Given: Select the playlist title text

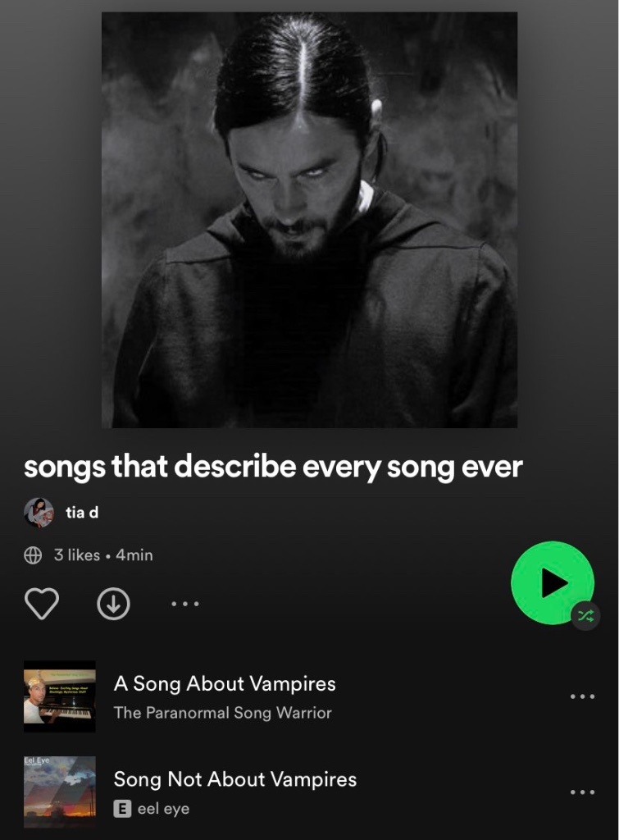Looking at the screenshot, I should coord(273,466).
